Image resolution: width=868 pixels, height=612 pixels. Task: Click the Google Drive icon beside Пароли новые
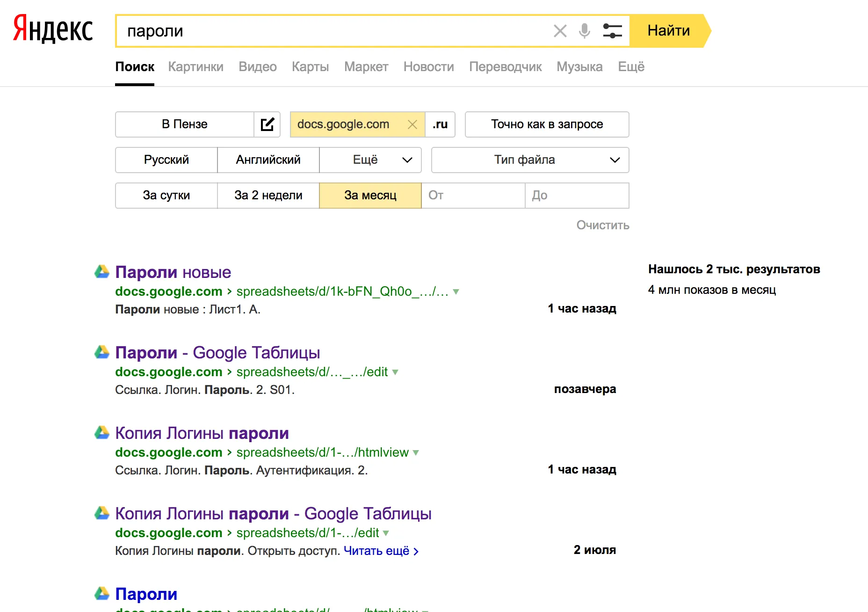coord(102,272)
